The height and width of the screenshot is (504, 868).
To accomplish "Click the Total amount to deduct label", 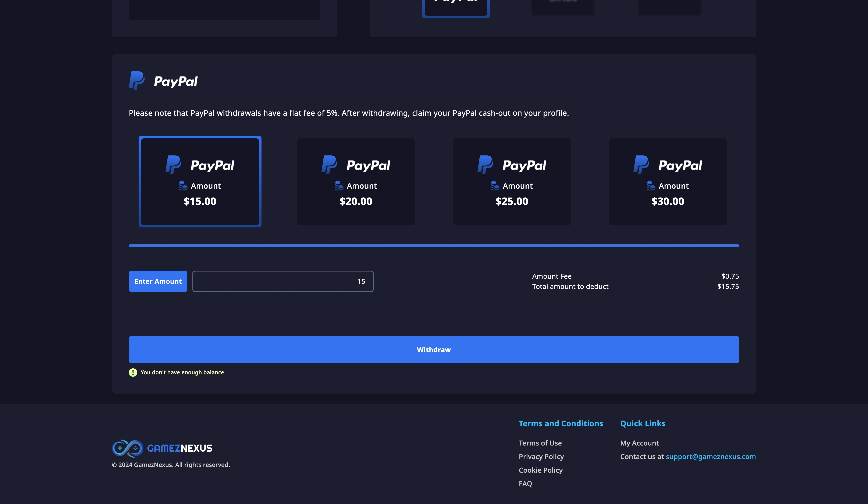I will pos(570,287).
